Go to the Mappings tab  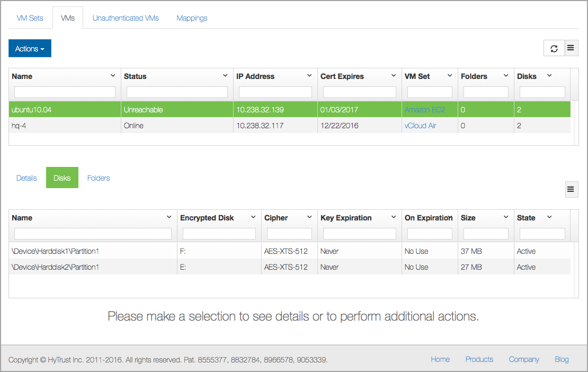[x=192, y=18]
